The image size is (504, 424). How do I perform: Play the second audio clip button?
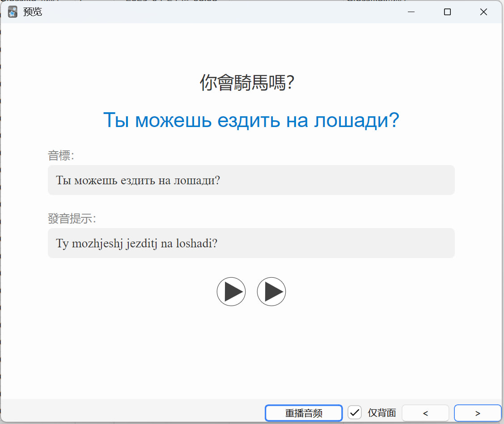(x=271, y=292)
